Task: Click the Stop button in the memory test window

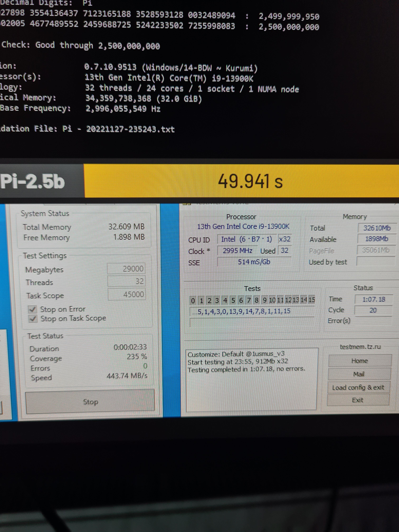Action: coord(90,402)
